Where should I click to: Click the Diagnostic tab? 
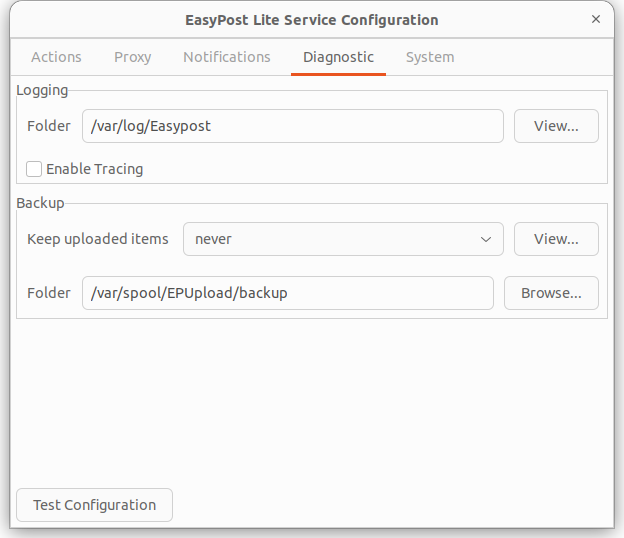[x=338, y=57]
